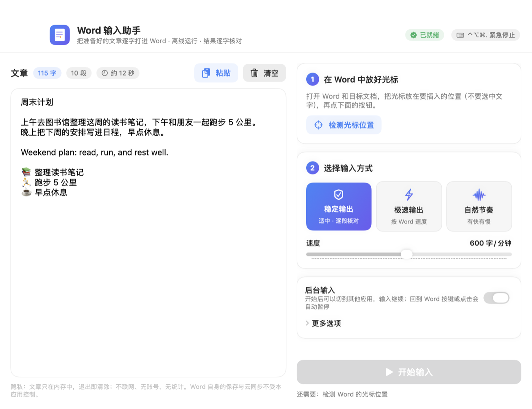Screen dimensions: 532x409
Task: Click the step 1 number badge
Action: pyautogui.click(x=312, y=79)
